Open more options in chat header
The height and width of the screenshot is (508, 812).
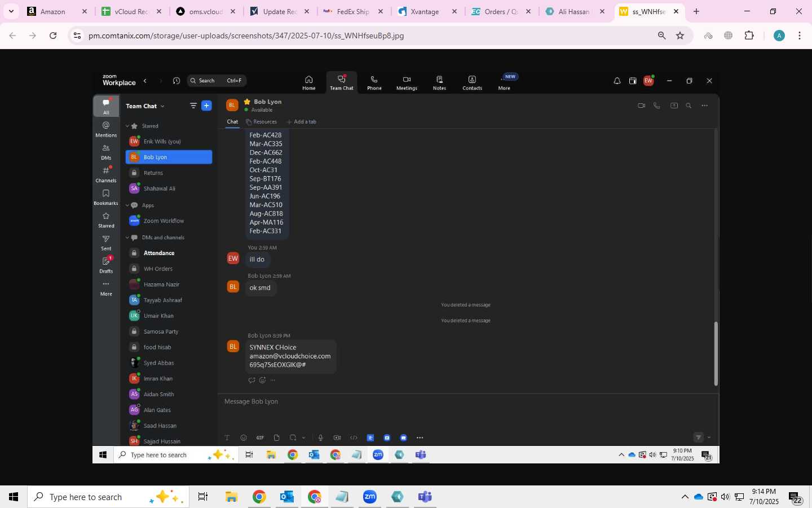(704, 106)
